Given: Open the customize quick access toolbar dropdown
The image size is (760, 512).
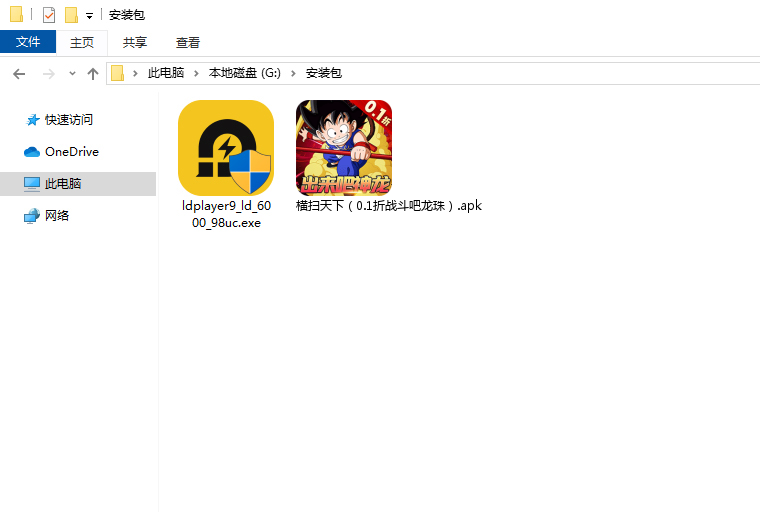Looking at the screenshot, I should pos(89,16).
